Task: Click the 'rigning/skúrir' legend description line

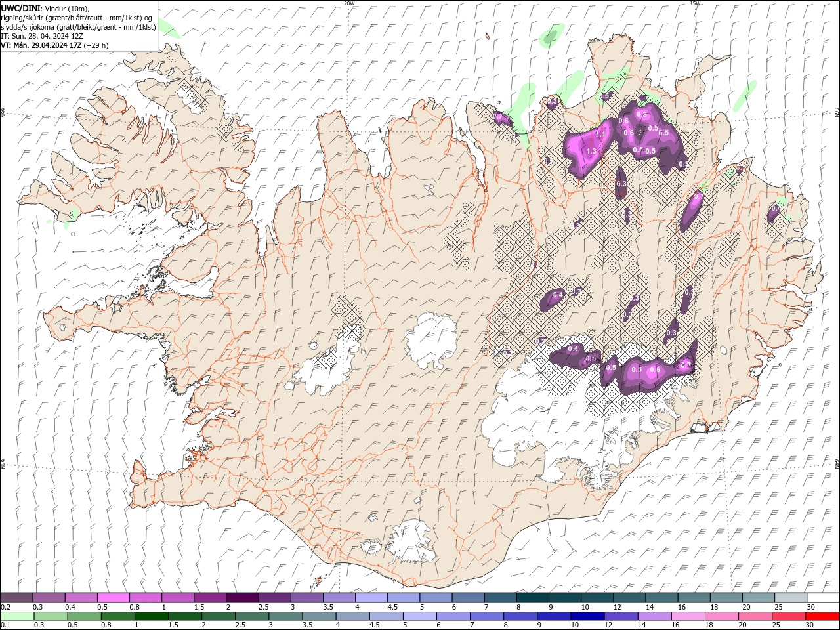Action: (77, 17)
